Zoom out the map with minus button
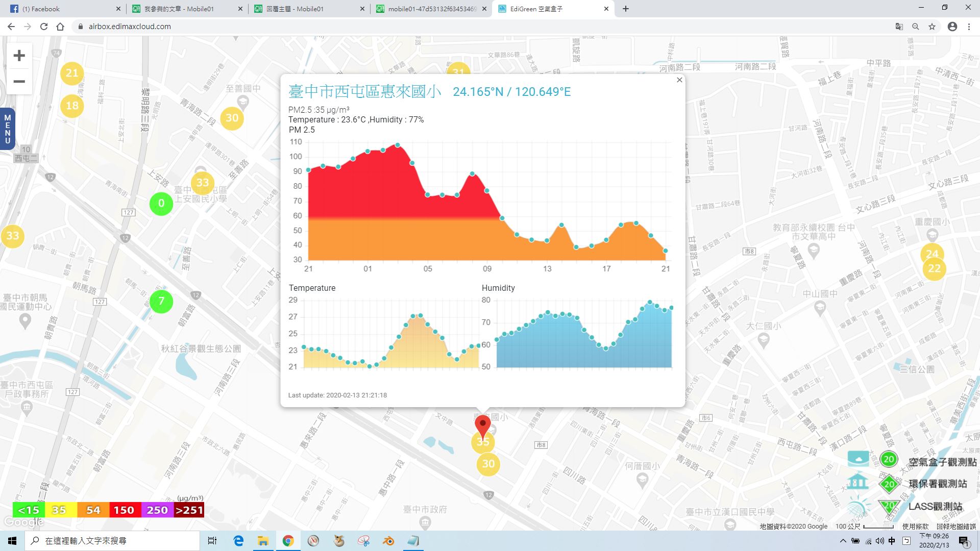The height and width of the screenshot is (551, 980). coord(19,82)
